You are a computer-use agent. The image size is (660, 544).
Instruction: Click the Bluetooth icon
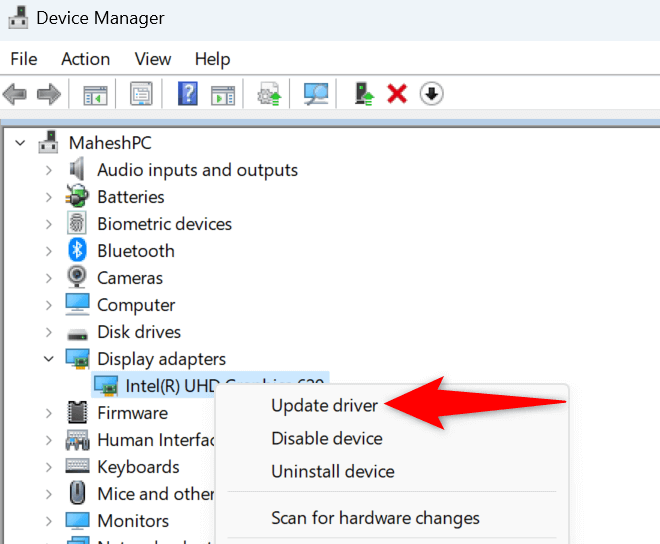point(77,250)
